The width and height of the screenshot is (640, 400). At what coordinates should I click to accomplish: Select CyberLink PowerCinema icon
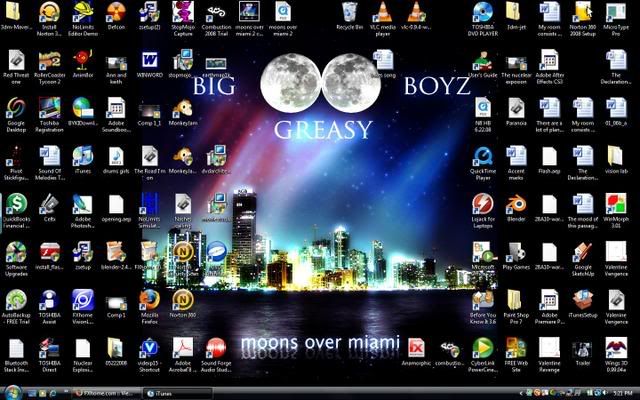(483, 355)
